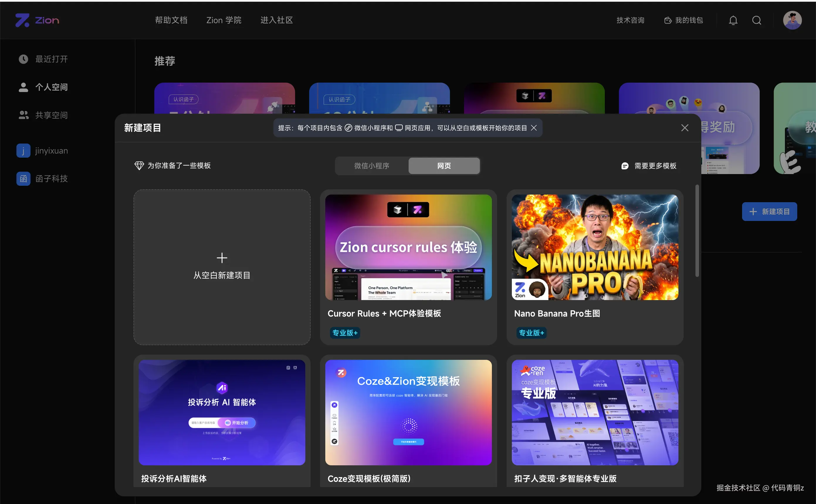
Task: Close the 新建项目 dialog
Action: coord(685,128)
